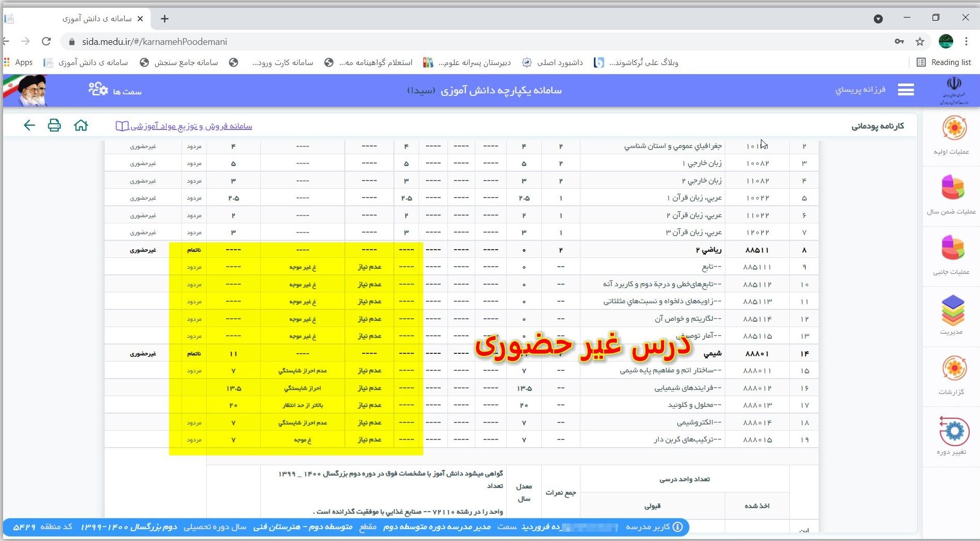This screenshot has height=541, width=980.
Task: Open the گزارشات reports icon
Action: tap(954, 368)
